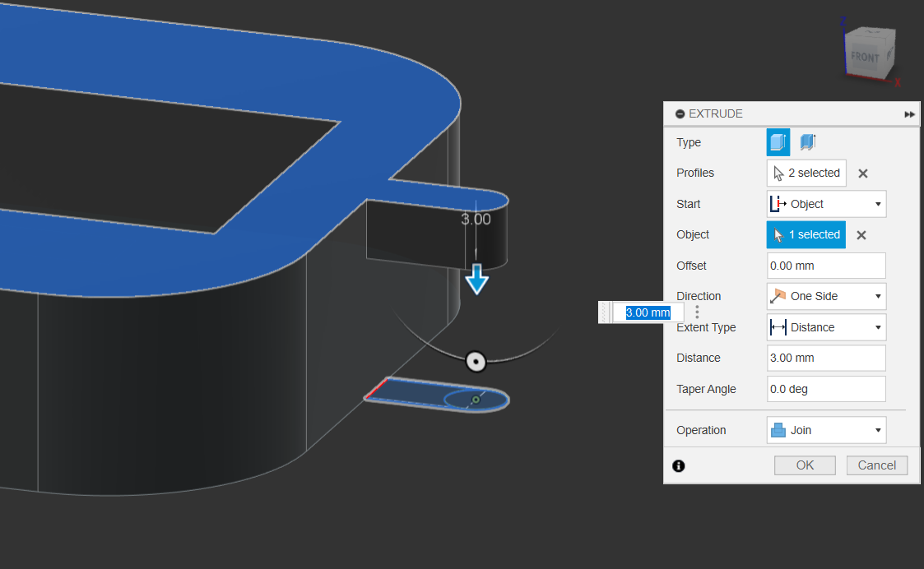Select the Thin Extrude type icon
This screenshot has width=924, height=569.
808,142
